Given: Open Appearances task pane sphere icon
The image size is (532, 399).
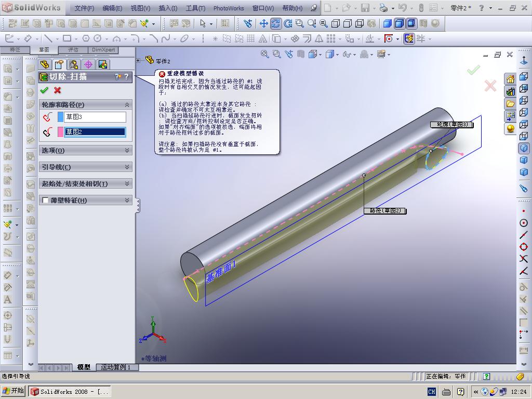Looking at the screenshot, I should pos(510,129).
